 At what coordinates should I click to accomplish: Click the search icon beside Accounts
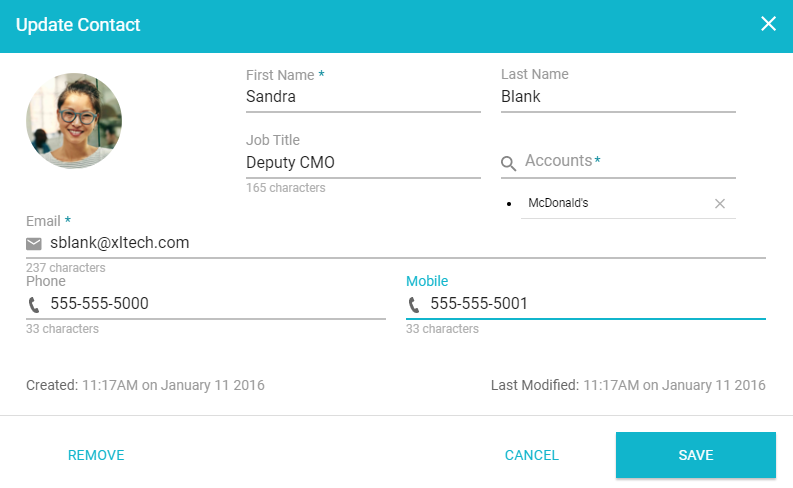[x=509, y=163]
